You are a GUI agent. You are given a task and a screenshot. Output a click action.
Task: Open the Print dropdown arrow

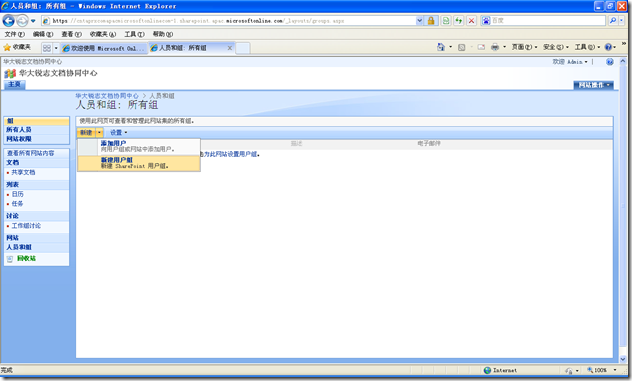tap(504, 47)
